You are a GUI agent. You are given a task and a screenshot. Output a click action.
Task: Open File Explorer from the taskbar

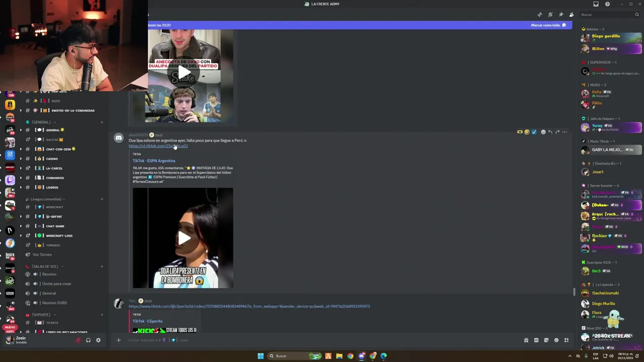click(x=339, y=356)
